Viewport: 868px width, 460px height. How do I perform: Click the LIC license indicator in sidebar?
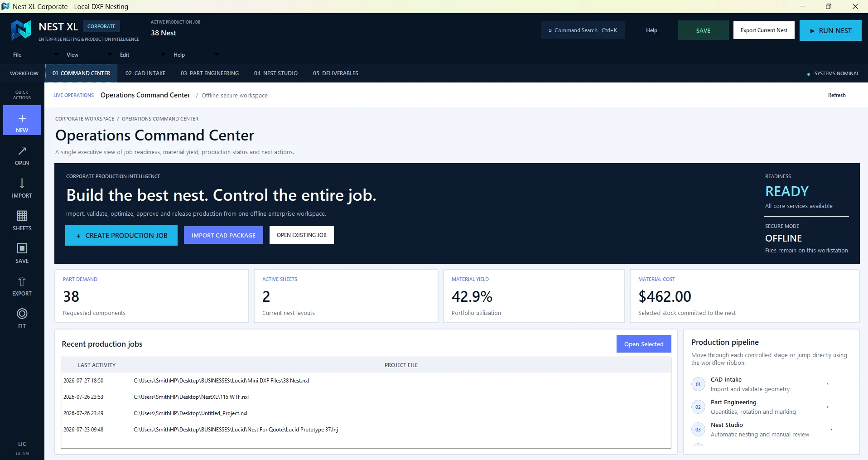tap(22, 444)
